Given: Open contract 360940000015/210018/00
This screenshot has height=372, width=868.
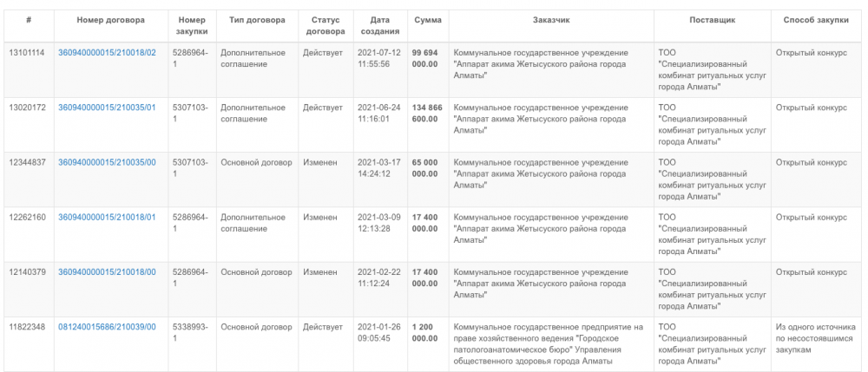Looking at the screenshot, I should 107,271.
